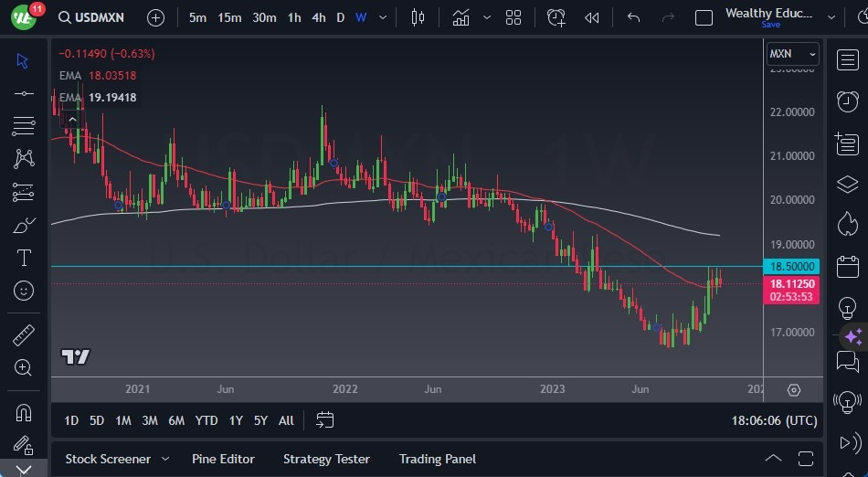Open the go to date calendar icon
The height and width of the screenshot is (477, 868).
[325, 420]
